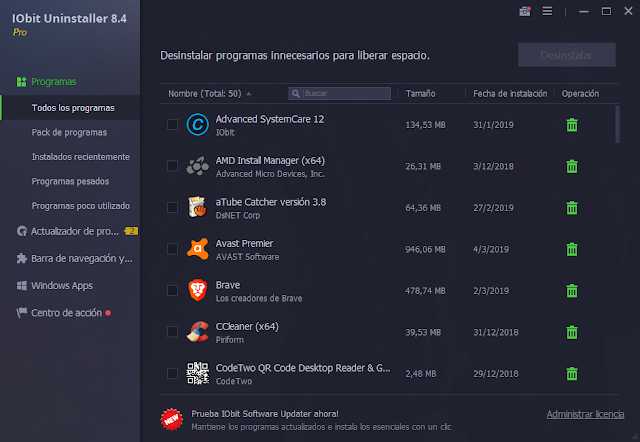Click the AMD Install Manager app icon
The image size is (640, 442).
(x=198, y=166)
